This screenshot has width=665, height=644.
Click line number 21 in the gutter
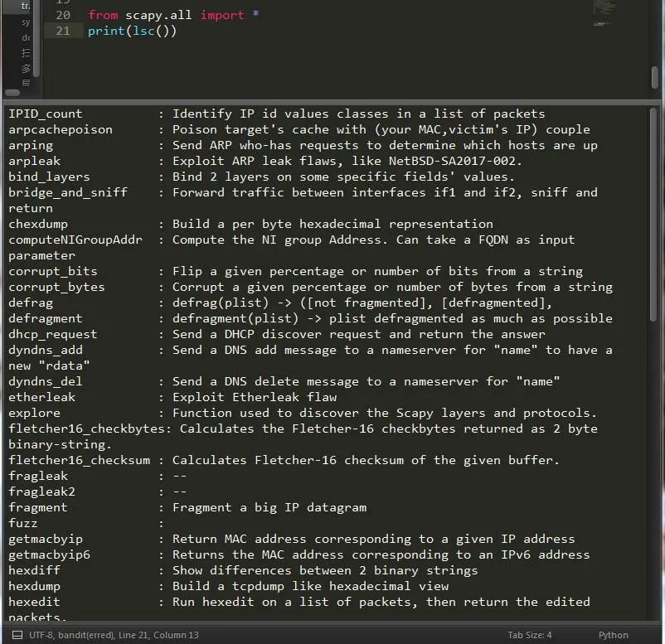[x=63, y=31]
